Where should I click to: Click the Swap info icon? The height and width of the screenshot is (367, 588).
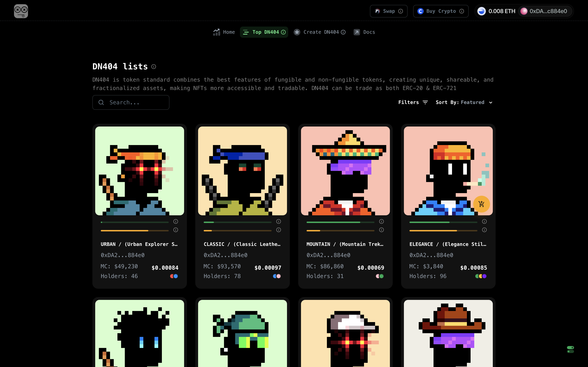401,11
